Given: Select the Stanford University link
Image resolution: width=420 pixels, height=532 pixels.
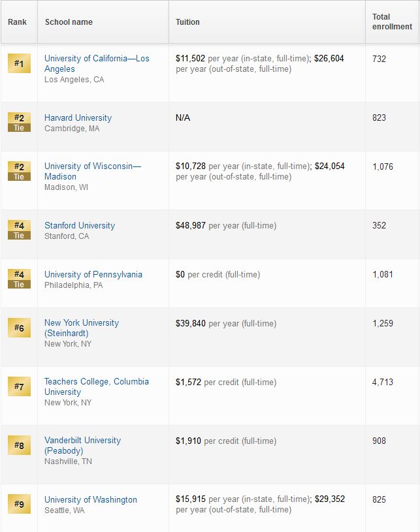Looking at the screenshot, I should click(x=80, y=225).
